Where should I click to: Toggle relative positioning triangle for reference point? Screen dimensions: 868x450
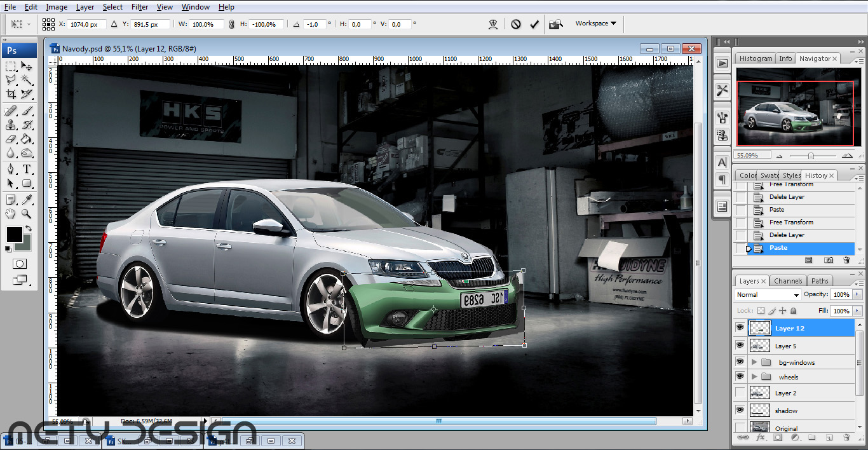[114, 24]
